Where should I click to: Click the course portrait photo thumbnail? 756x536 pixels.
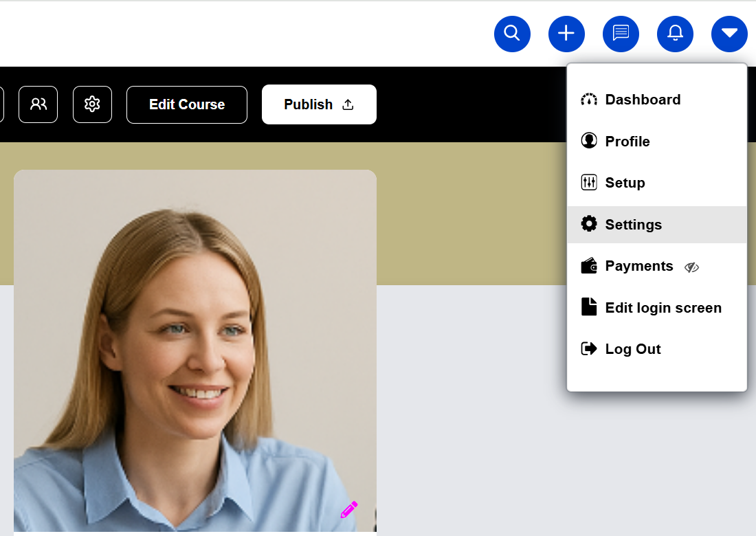(195, 344)
